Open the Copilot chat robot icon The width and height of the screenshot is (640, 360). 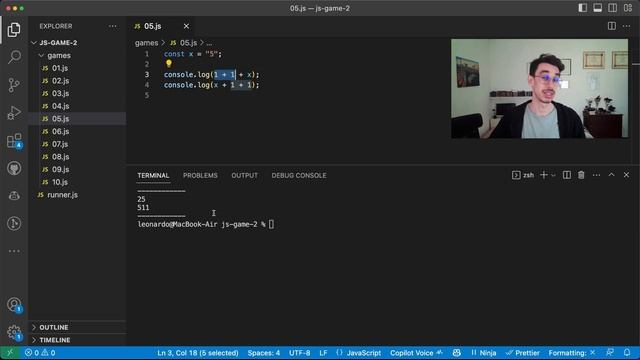[14, 196]
